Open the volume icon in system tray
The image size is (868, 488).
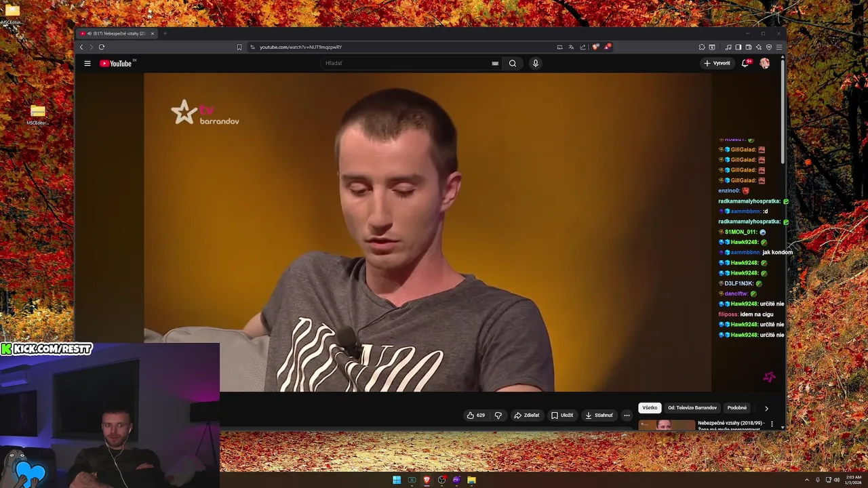[837, 480]
